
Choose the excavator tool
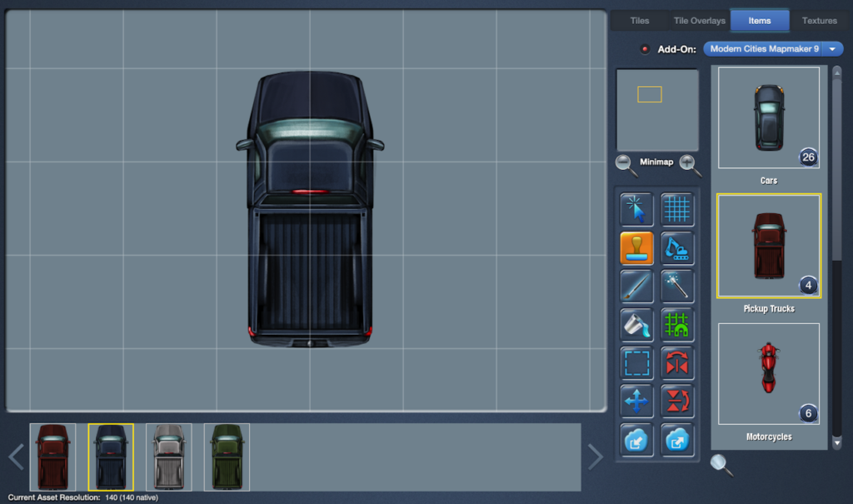click(x=677, y=248)
